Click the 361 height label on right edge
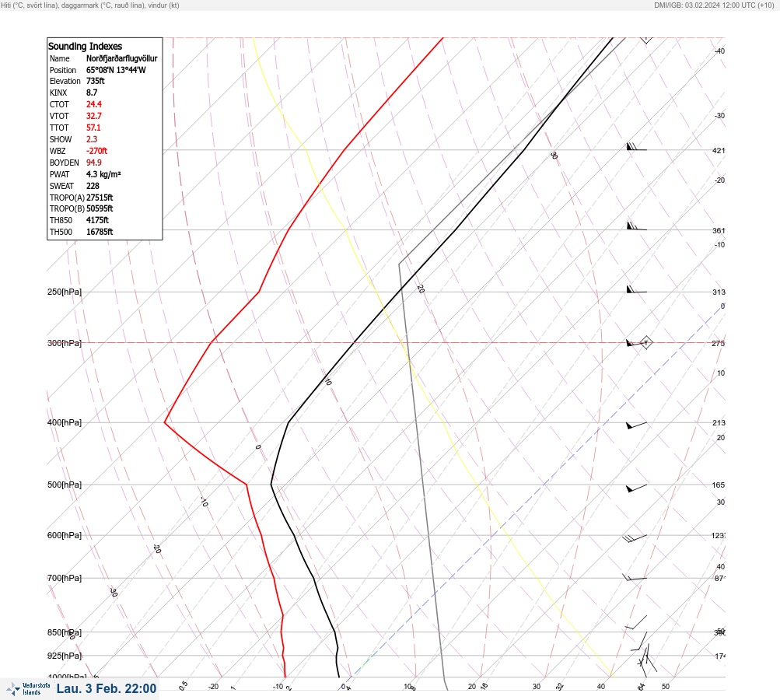The height and width of the screenshot is (700, 780). (x=719, y=230)
